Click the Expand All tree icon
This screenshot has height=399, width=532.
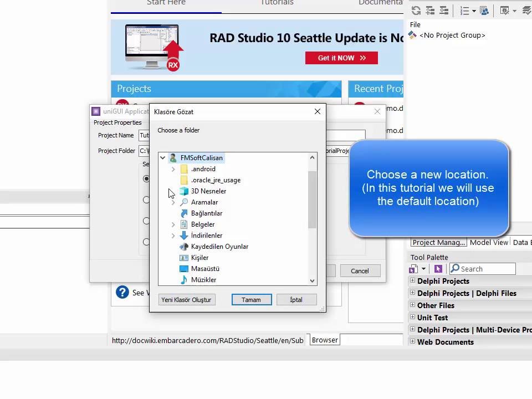430,11
